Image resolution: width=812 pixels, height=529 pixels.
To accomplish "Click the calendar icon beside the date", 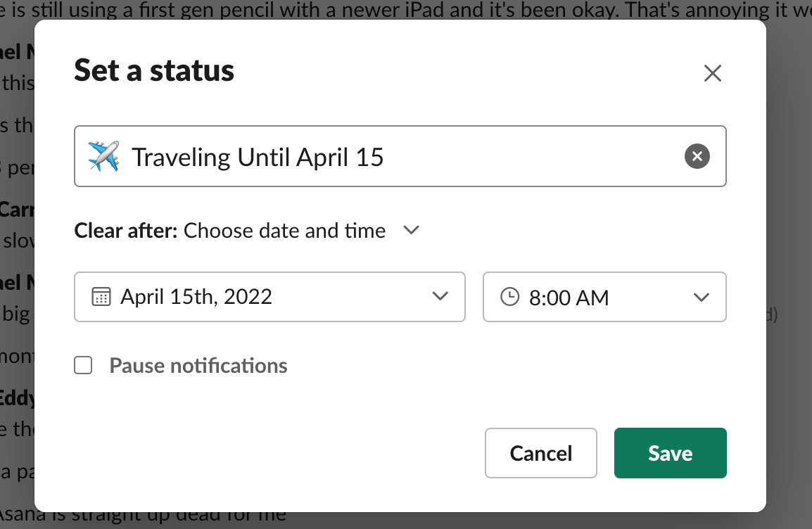I will click(x=101, y=296).
